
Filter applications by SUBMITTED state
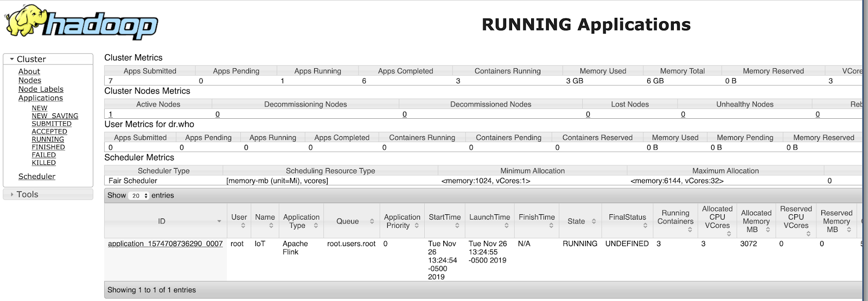tap(52, 124)
